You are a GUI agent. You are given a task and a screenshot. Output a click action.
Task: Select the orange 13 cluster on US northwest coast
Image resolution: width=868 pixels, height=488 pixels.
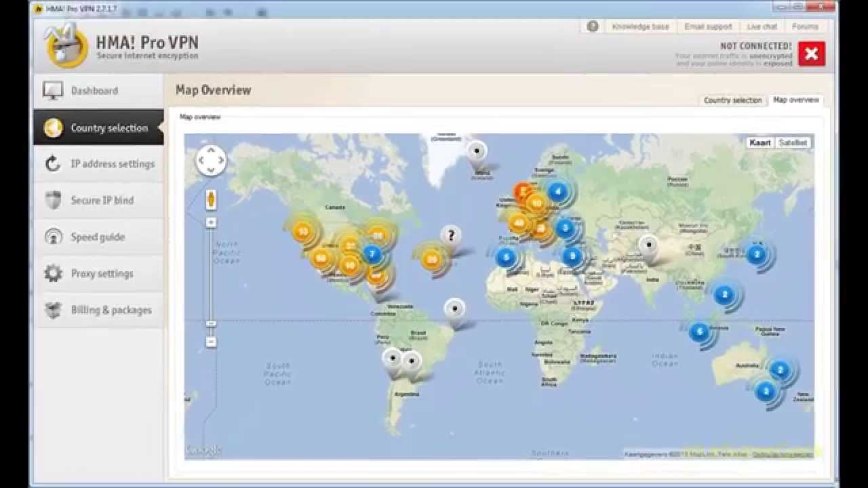point(302,231)
